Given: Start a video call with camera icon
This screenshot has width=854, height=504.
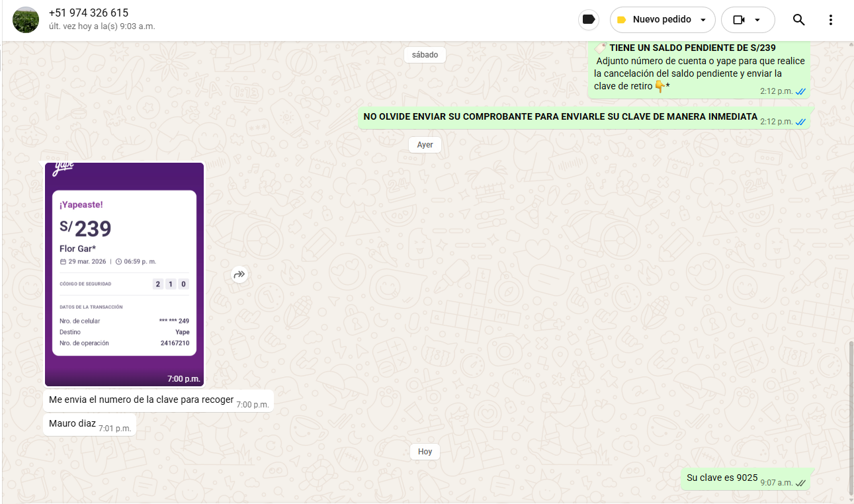Looking at the screenshot, I should pyautogui.click(x=739, y=20).
